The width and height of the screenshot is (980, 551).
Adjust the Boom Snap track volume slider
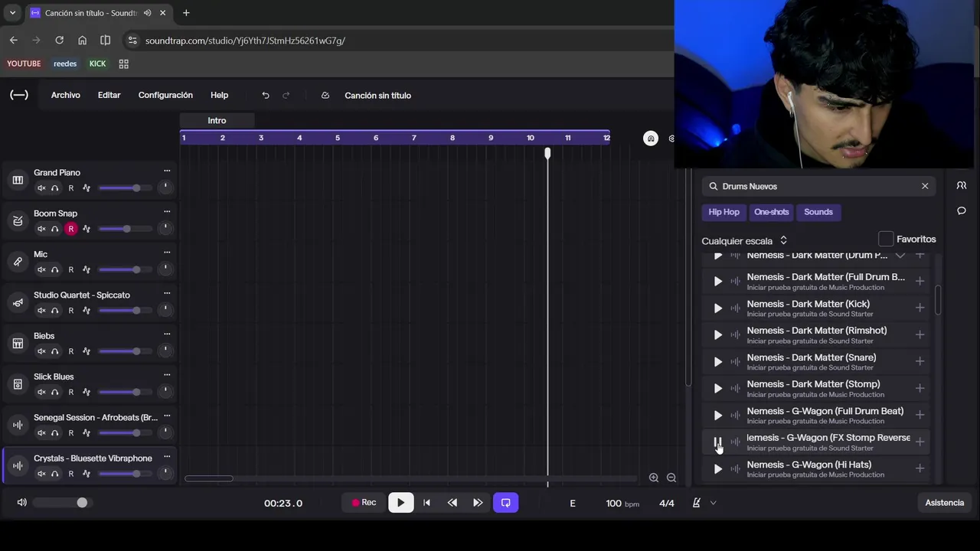click(125, 229)
